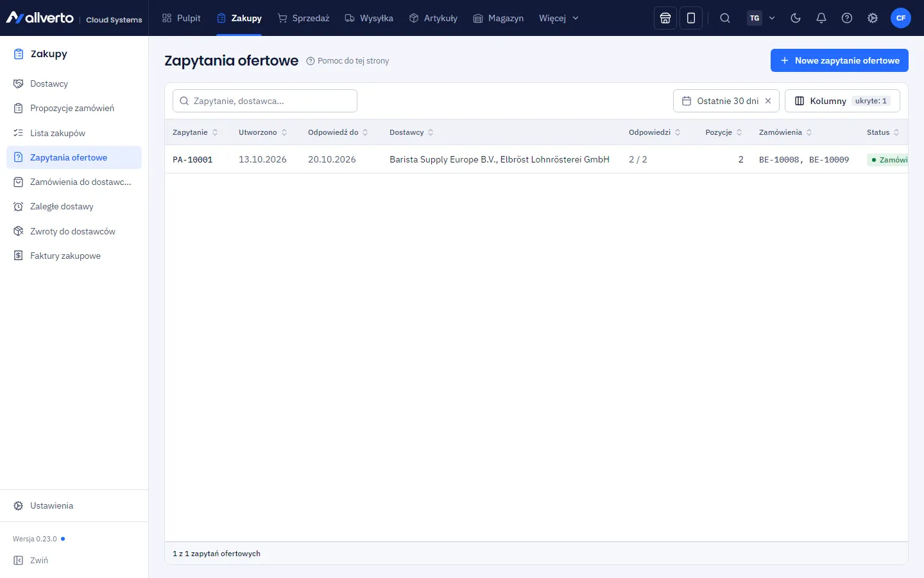This screenshot has height=578, width=924.
Task: Switch to the Sprzedaż tab
Action: (x=304, y=18)
